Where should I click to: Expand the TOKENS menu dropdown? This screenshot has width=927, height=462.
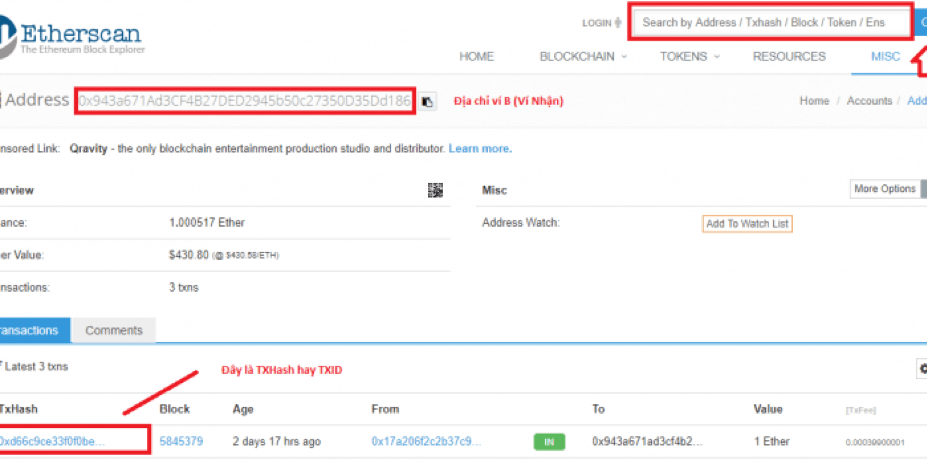[690, 57]
